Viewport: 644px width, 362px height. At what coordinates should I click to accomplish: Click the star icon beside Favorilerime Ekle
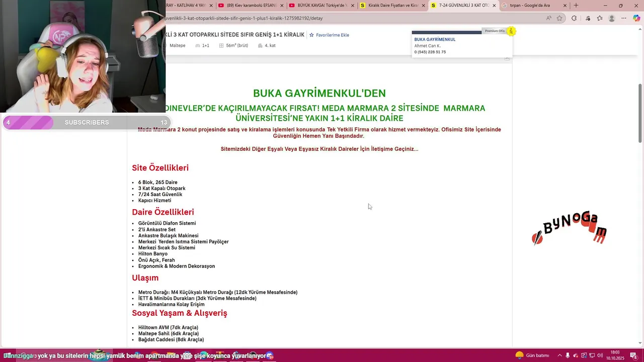point(311,35)
